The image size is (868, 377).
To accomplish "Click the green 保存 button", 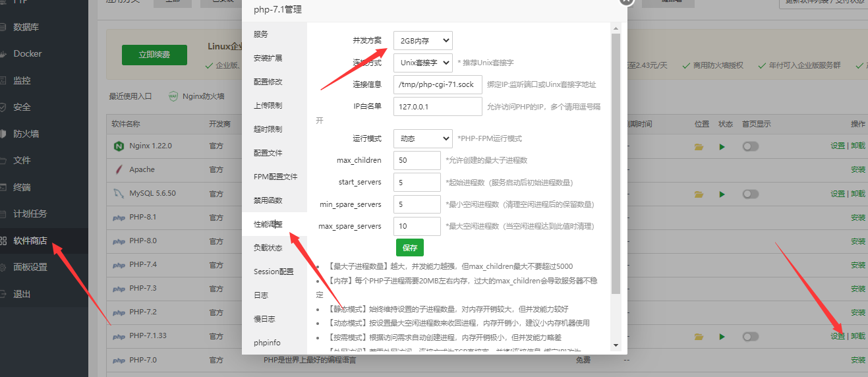I will 410,248.
